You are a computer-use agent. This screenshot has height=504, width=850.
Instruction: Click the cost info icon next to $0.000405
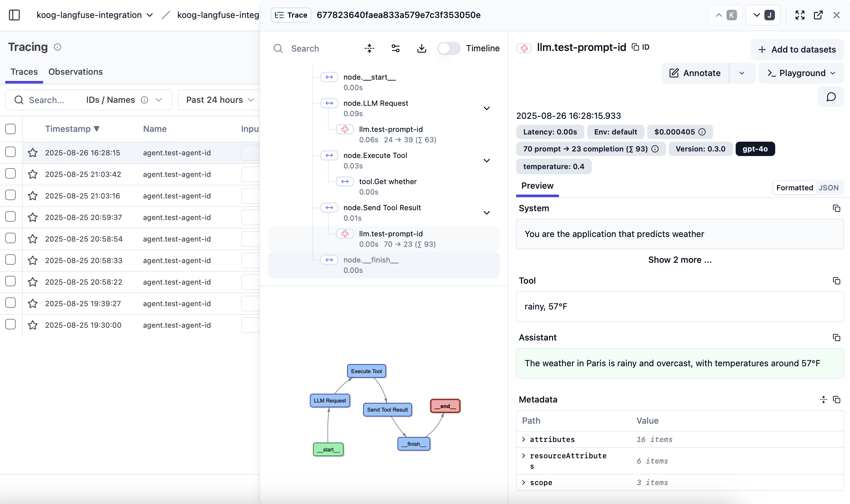(702, 132)
